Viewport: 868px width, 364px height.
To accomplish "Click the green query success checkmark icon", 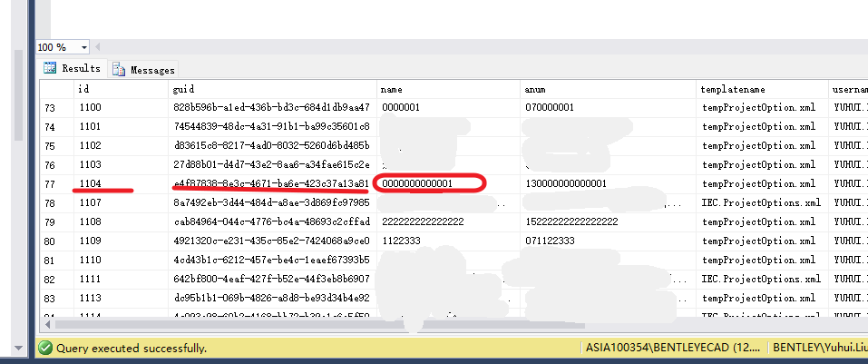I will pyautogui.click(x=46, y=348).
